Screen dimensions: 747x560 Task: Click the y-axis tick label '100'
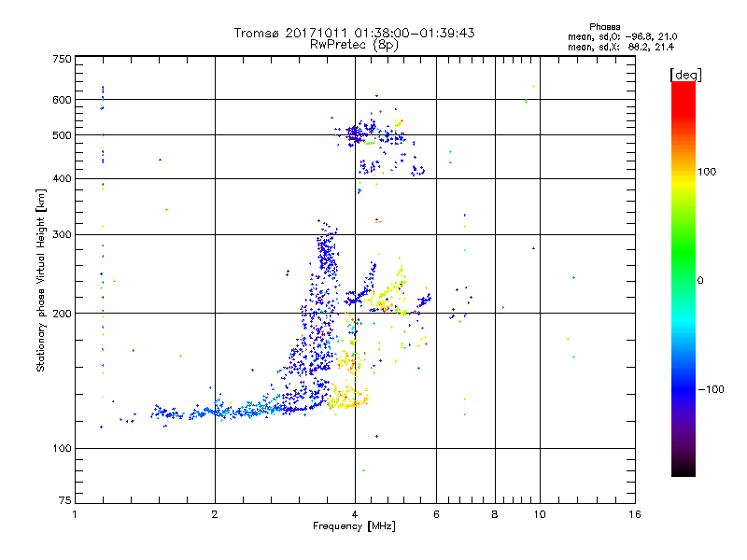pyautogui.click(x=62, y=449)
